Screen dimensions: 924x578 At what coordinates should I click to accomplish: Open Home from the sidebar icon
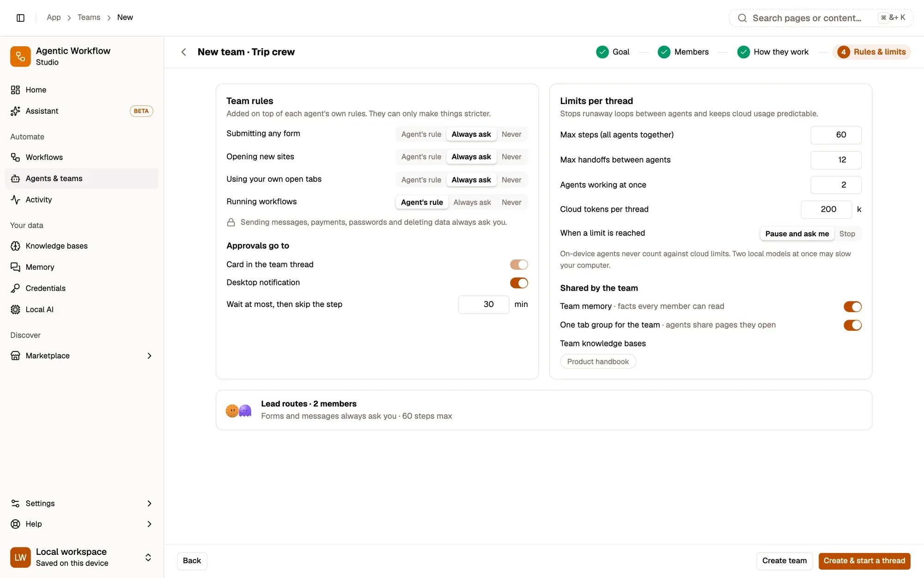[x=15, y=90]
